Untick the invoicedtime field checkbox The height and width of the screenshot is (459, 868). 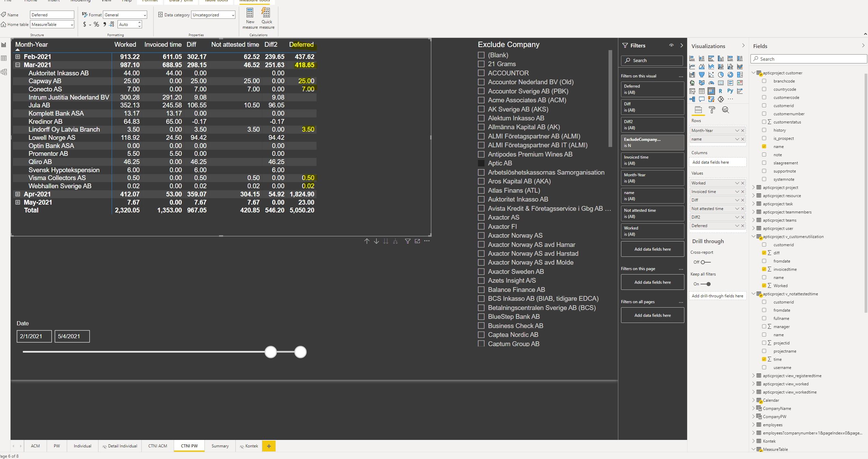(764, 269)
